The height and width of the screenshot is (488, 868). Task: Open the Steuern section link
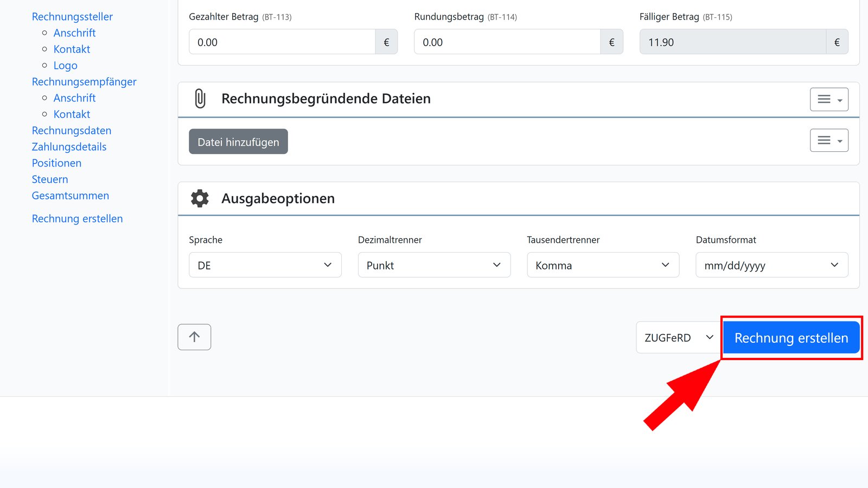point(50,179)
